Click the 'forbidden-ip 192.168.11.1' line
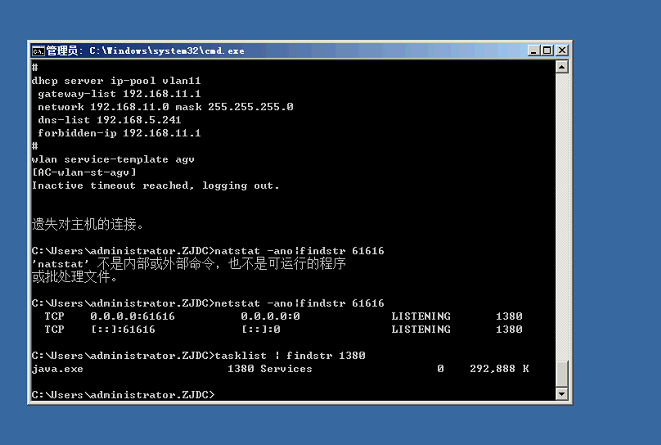 [x=119, y=133]
